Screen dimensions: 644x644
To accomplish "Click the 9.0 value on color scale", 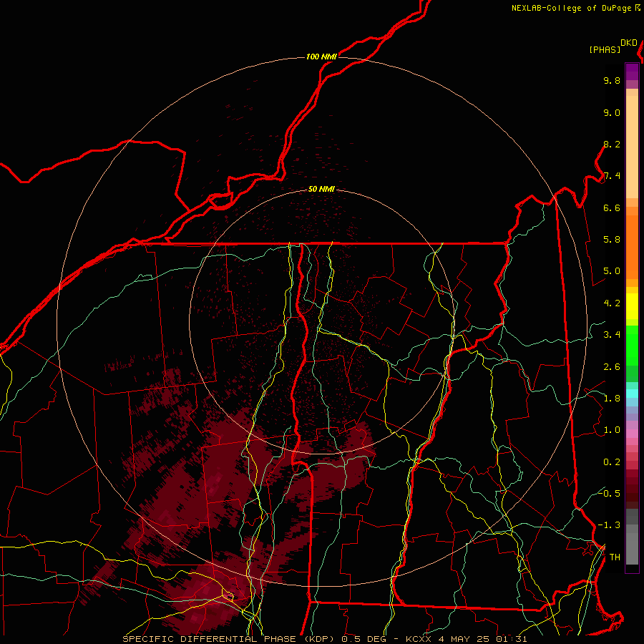I will point(612,112).
